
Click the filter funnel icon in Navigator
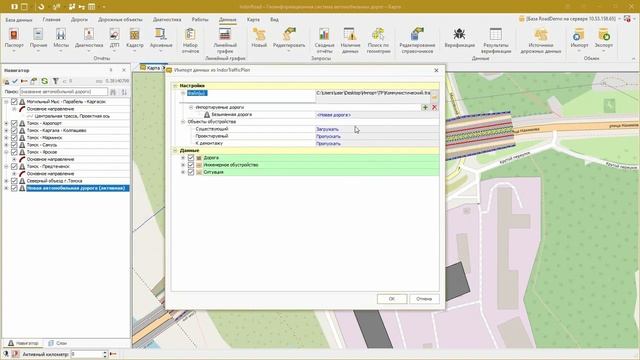[x=56, y=81]
